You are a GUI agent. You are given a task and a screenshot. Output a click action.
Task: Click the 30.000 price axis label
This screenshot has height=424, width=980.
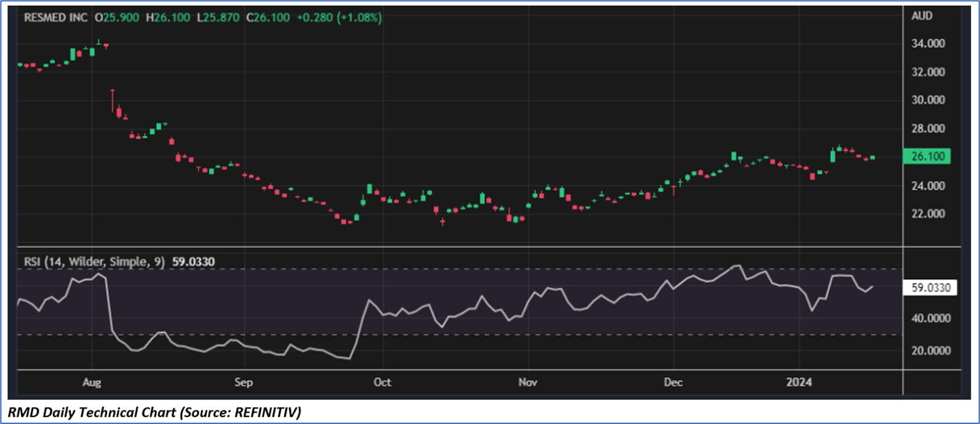(930, 100)
